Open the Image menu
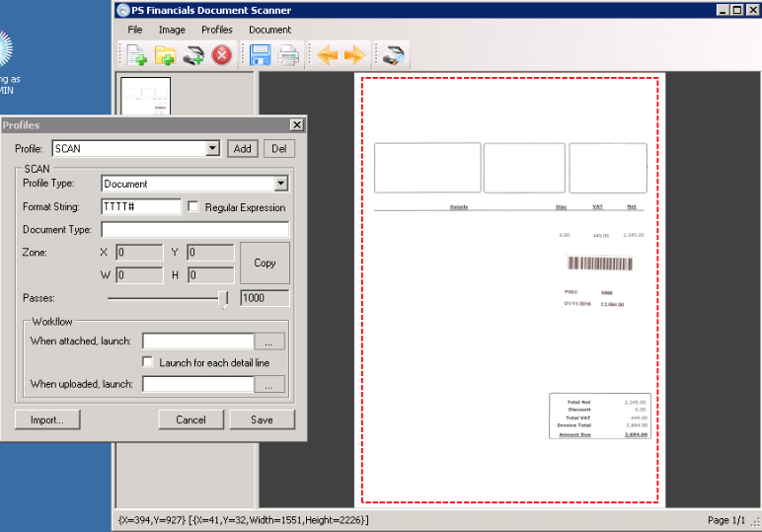 [x=172, y=30]
